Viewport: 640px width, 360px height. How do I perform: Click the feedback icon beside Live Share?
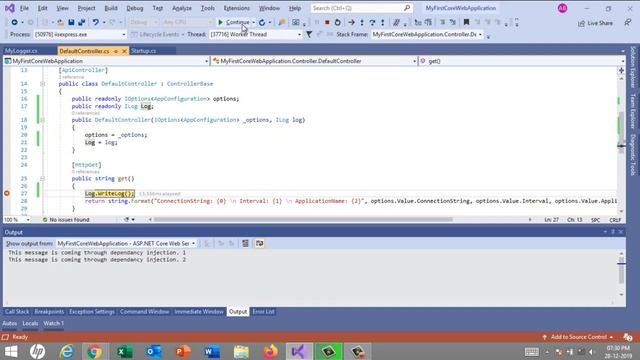628,23
